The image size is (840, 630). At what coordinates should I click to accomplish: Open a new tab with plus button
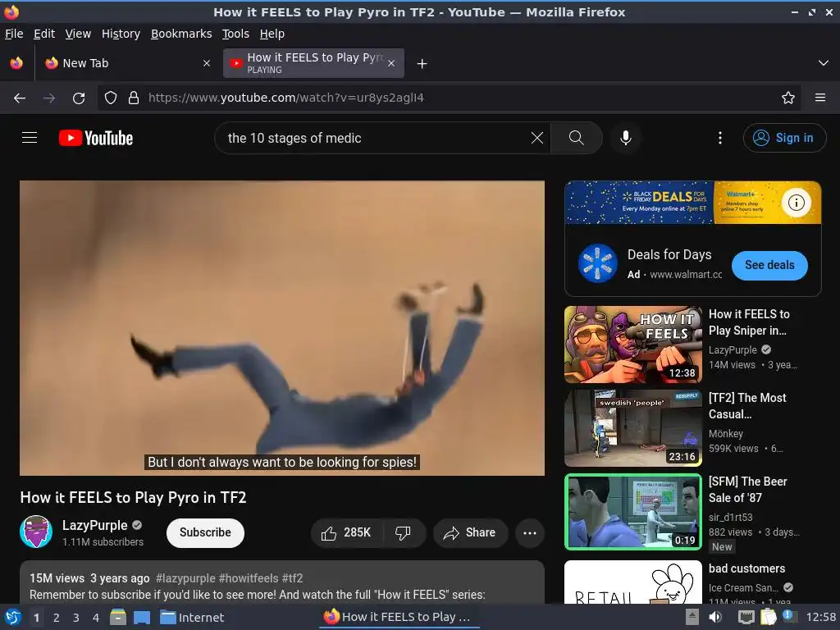[422, 64]
